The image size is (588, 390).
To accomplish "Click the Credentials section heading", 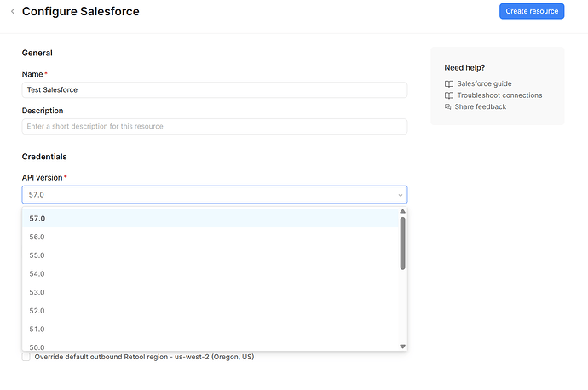I will coord(44,157).
